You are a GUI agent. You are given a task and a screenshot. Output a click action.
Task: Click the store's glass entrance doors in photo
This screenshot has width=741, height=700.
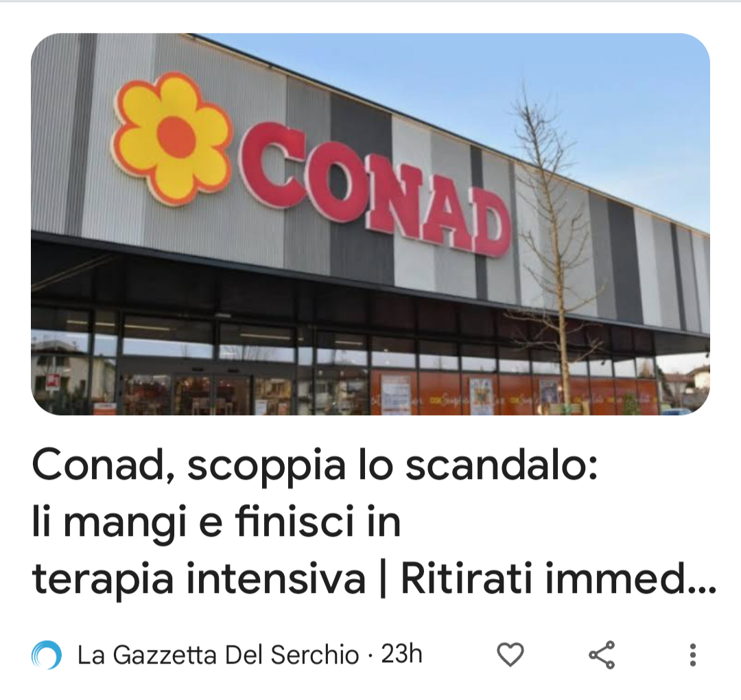(213, 395)
